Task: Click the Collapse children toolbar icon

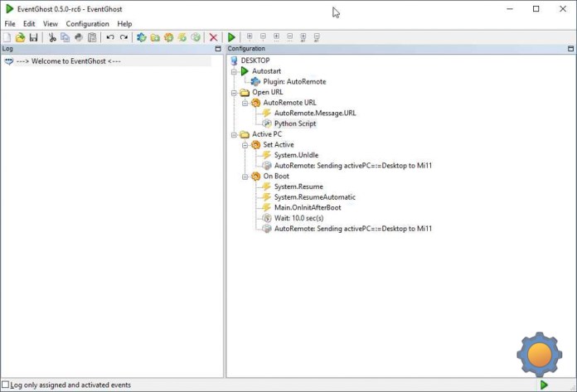Action: pos(289,37)
